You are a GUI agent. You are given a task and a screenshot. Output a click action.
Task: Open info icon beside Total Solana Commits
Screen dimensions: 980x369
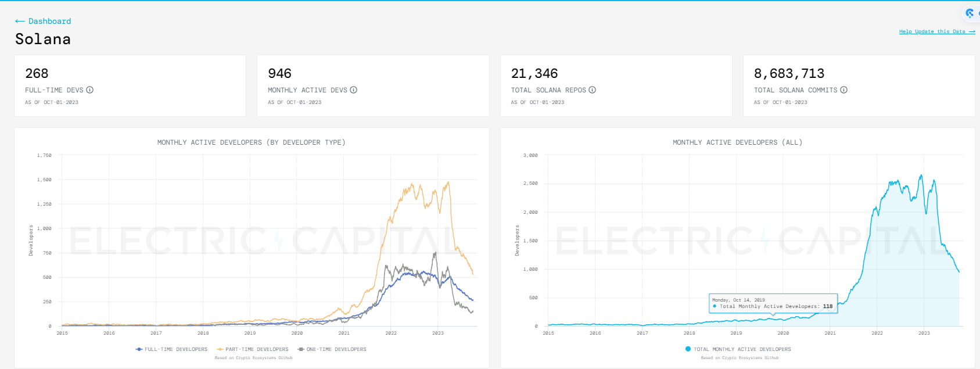[x=844, y=90]
